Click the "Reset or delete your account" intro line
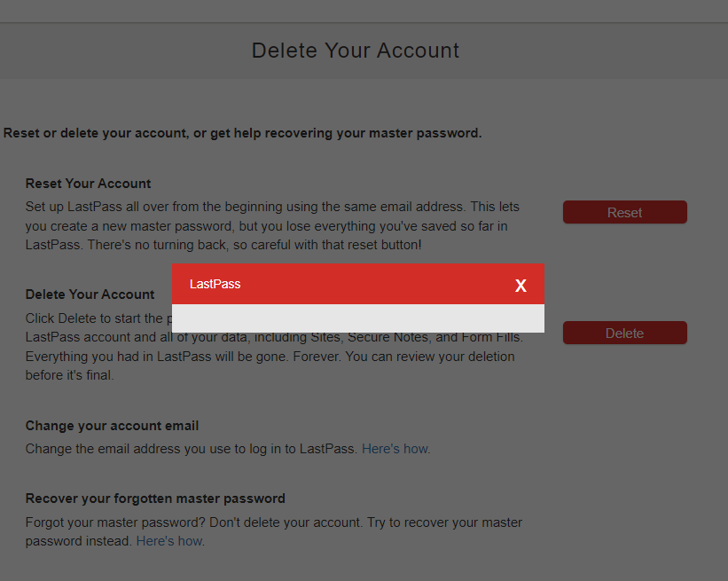728x581 pixels. [x=242, y=133]
